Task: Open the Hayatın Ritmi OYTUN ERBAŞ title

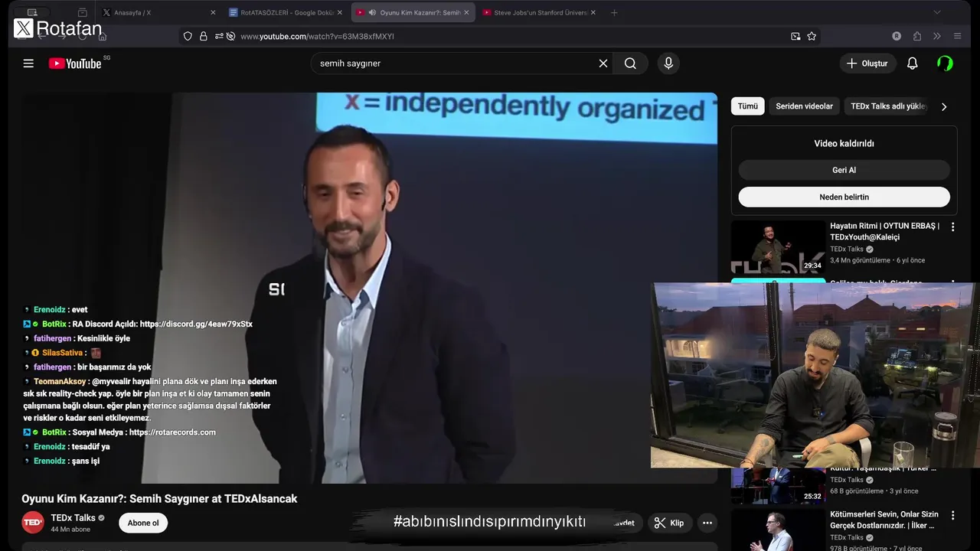Action: click(884, 231)
